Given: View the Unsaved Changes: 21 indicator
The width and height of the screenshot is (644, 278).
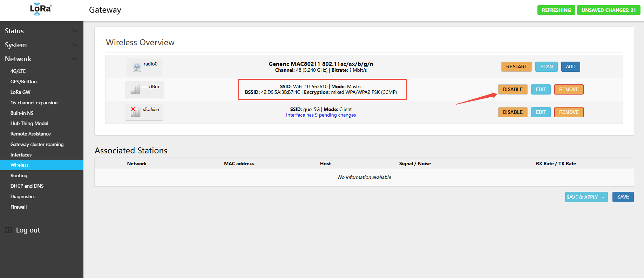Looking at the screenshot, I should point(609,10).
